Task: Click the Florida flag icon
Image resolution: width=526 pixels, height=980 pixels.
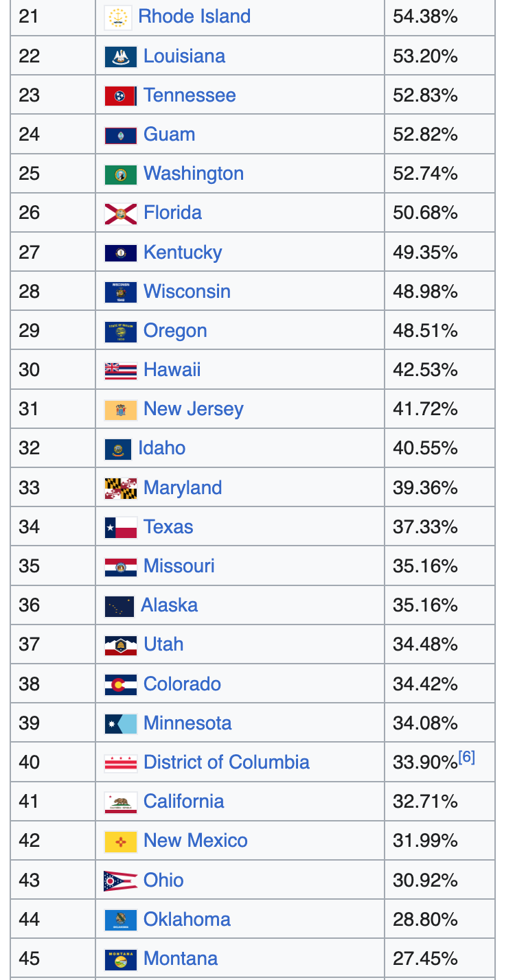Action: point(121,213)
